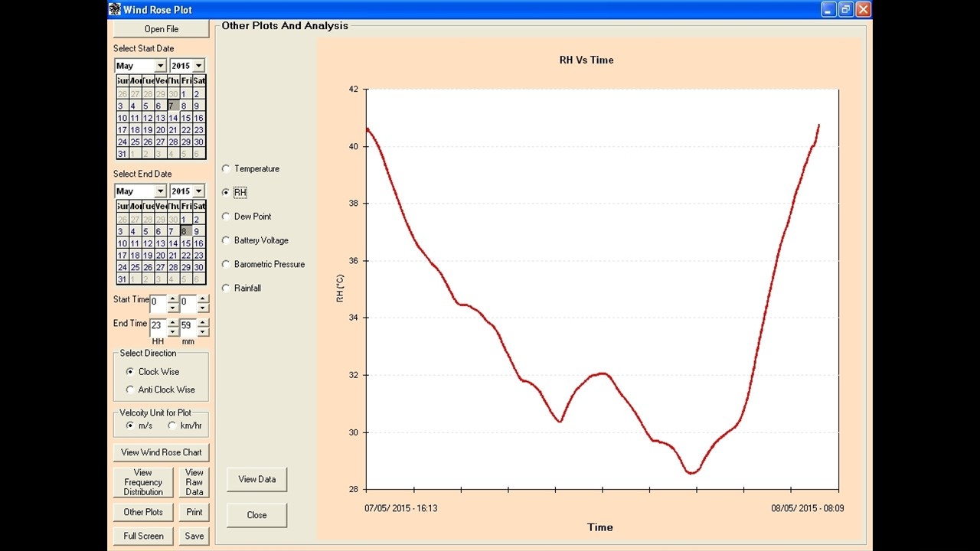Select day 7 in the start date calendar
The image size is (980, 551).
click(173, 106)
